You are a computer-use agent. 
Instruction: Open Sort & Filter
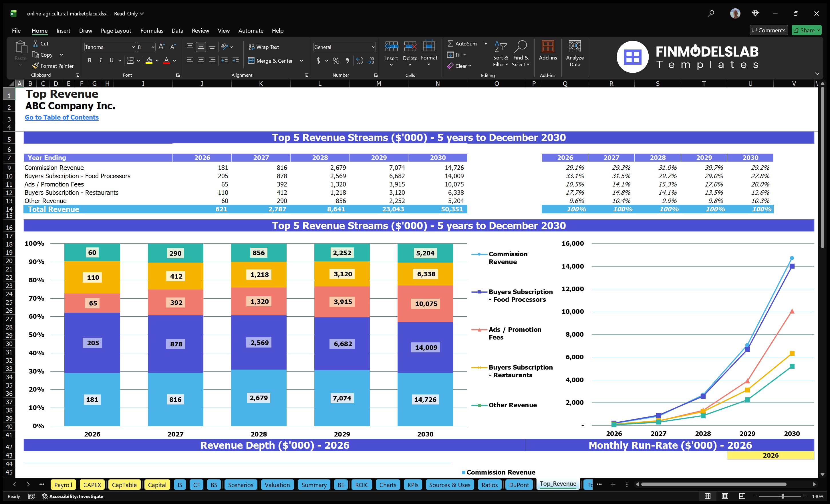pyautogui.click(x=501, y=54)
